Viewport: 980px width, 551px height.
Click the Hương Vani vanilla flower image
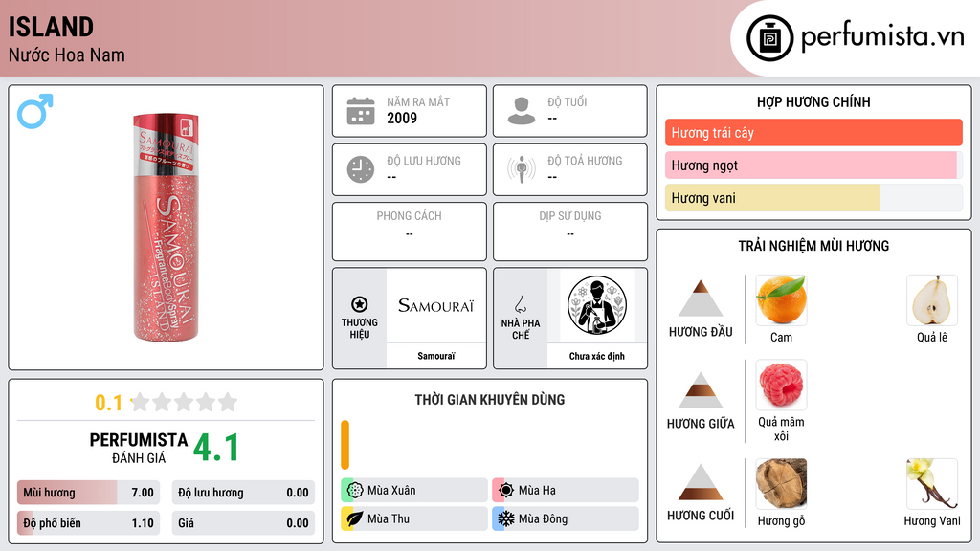(x=932, y=483)
